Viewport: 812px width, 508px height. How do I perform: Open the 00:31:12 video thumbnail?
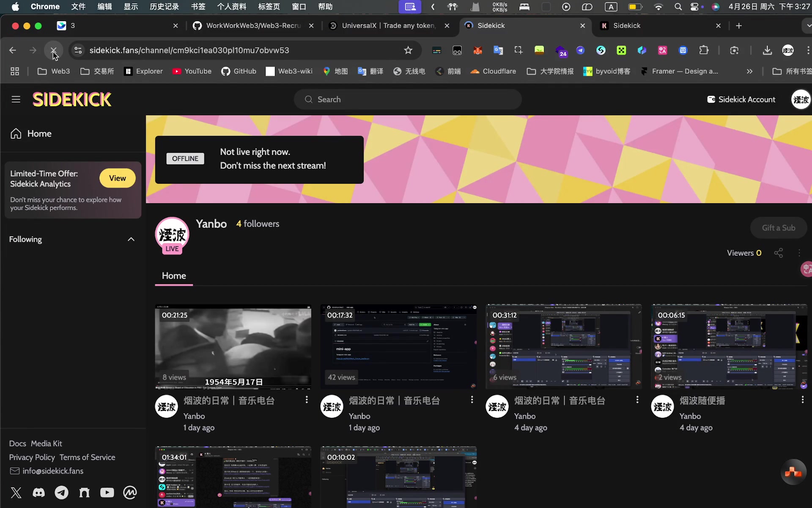pyautogui.click(x=564, y=346)
